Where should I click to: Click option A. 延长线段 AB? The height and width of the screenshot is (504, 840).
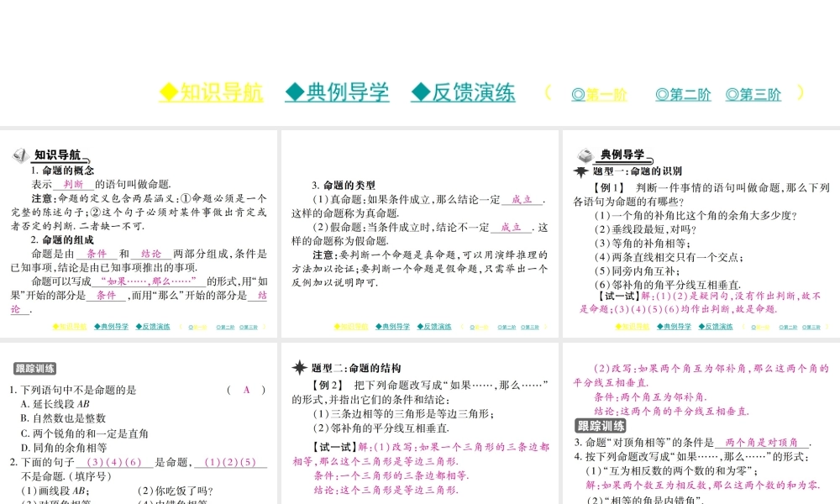[x=55, y=404]
